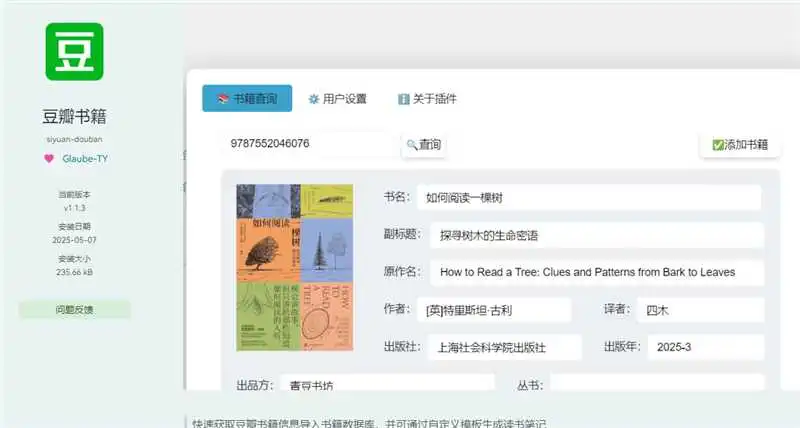Edit the 原作名 field How to Read a Tree
Image resolution: width=800 pixels, height=428 pixels.
(x=597, y=272)
